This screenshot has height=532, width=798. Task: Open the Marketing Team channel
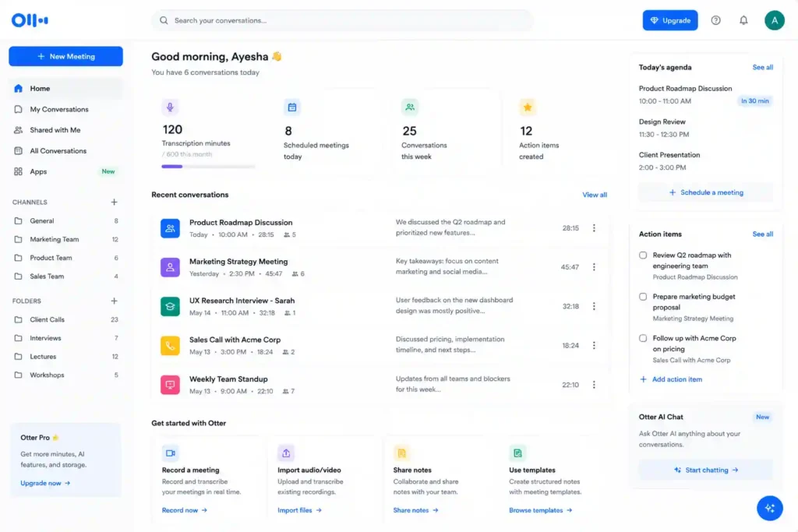pyautogui.click(x=65, y=239)
